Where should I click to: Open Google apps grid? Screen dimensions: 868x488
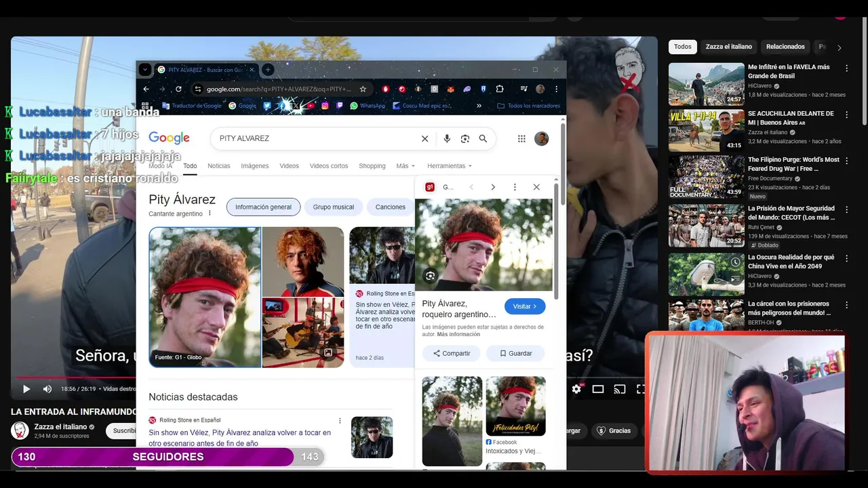[x=521, y=138]
